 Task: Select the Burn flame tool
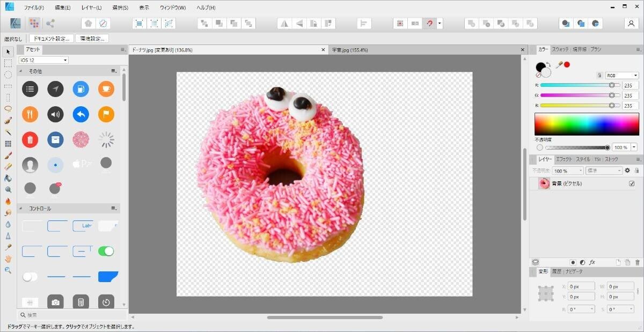click(8, 201)
